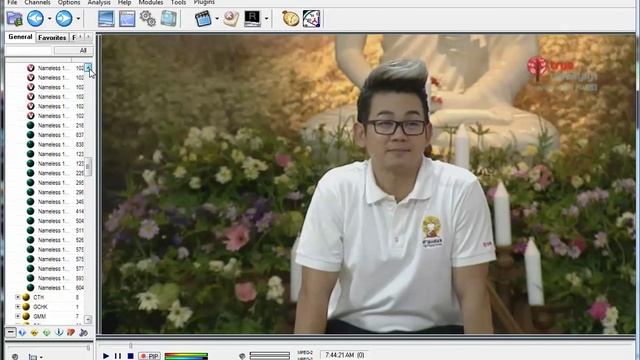The width and height of the screenshot is (640, 360).
Task: Open forward arrow history dropdown
Action: (x=78, y=19)
